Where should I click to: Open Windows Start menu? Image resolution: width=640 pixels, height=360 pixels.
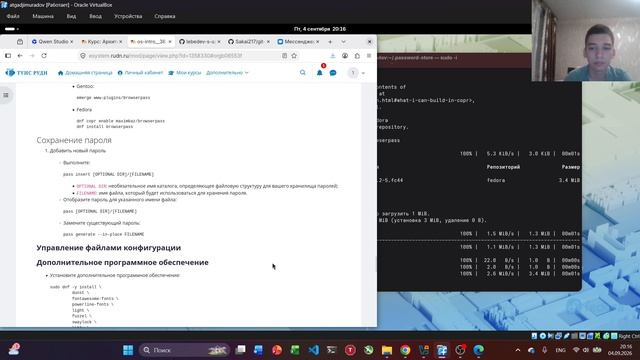(x=128, y=350)
